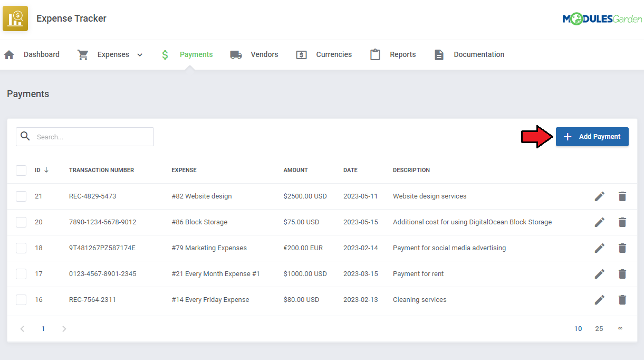The height and width of the screenshot is (360, 644).
Task: Check the box for payment ID 20
Action: point(21,222)
